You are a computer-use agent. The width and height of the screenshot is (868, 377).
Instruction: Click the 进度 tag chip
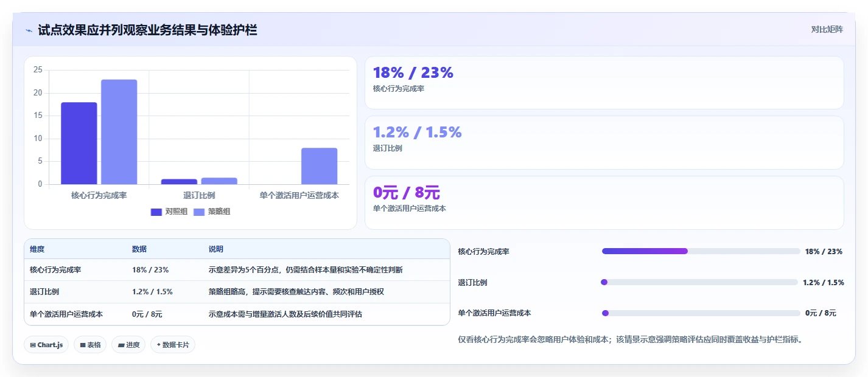(128, 345)
